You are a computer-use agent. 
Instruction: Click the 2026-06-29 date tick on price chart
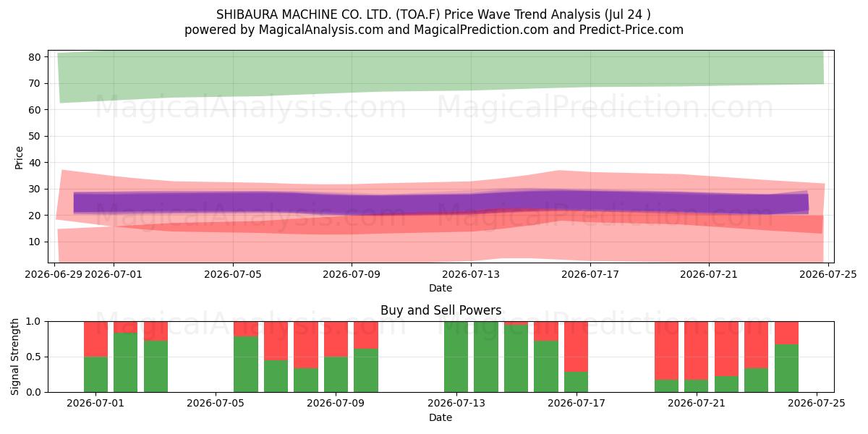click(54, 274)
